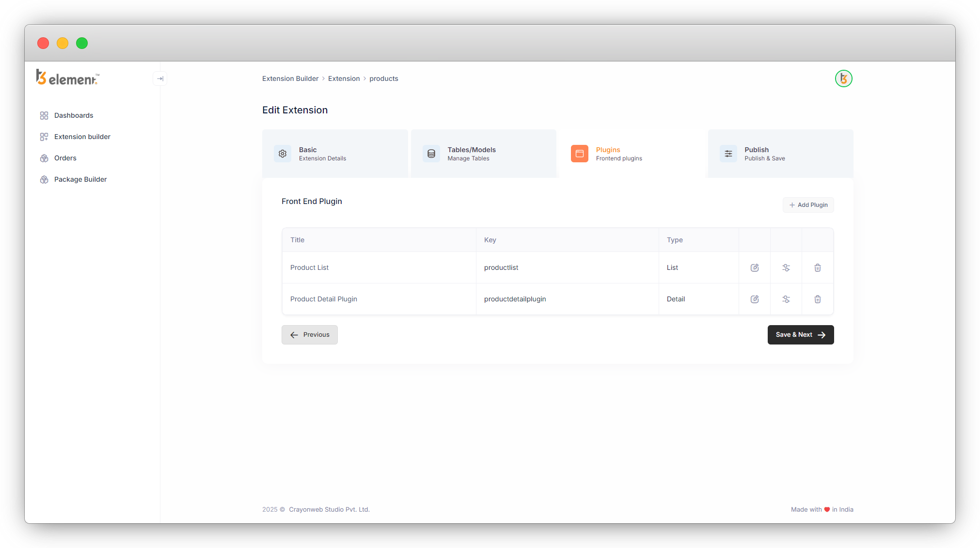Go to Extension builder in sidebar
The height and width of the screenshot is (548, 980).
pyautogui.click(x=82, y=137)
